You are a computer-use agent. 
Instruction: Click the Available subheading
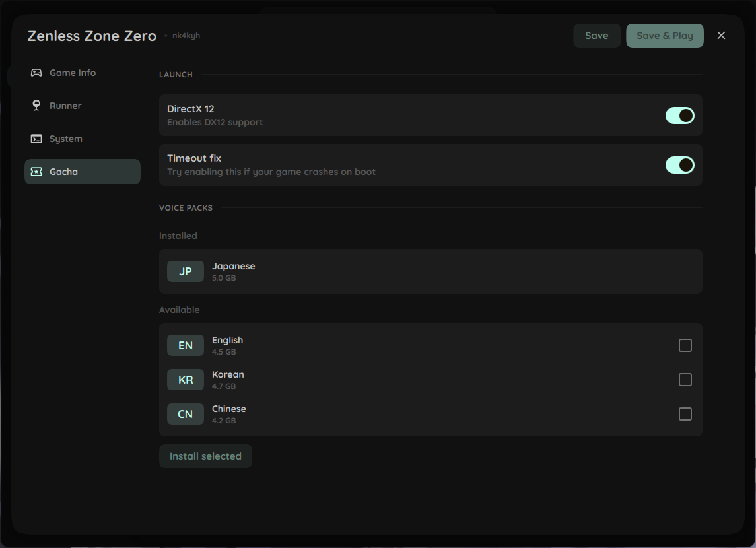coord(180,310)
